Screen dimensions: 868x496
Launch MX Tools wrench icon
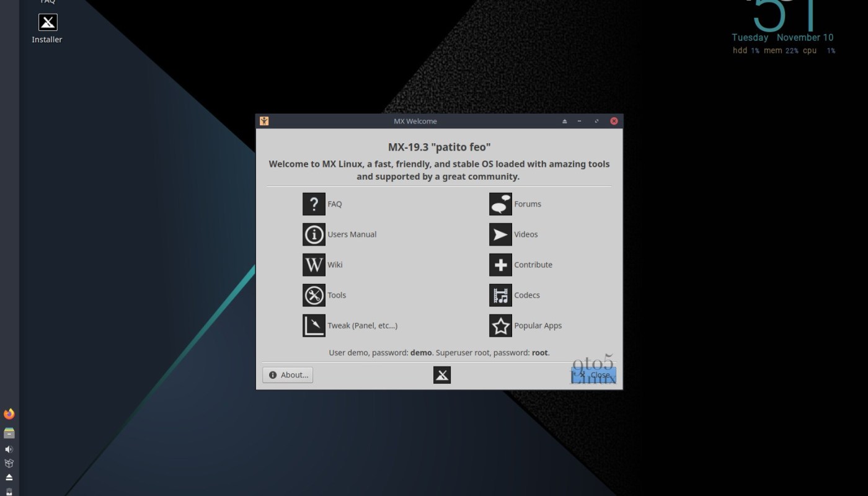[314, 295]
